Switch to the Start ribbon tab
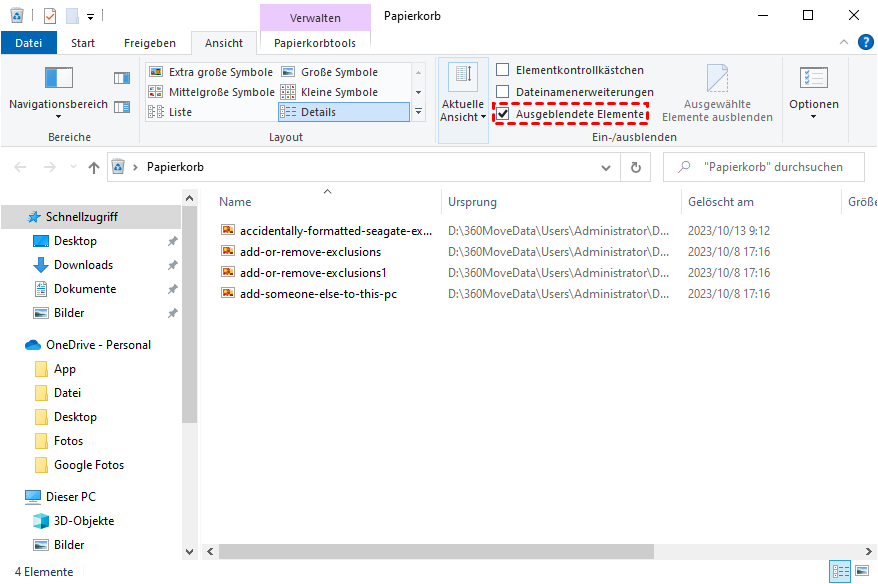This screenshot has width=878, height=584. tap(83, 43)
